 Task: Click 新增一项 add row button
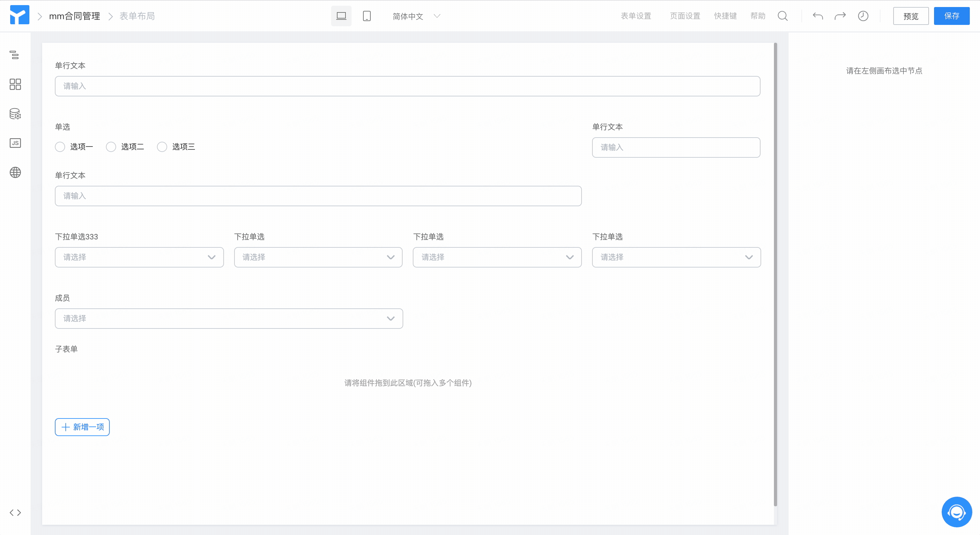pos(82,427)
